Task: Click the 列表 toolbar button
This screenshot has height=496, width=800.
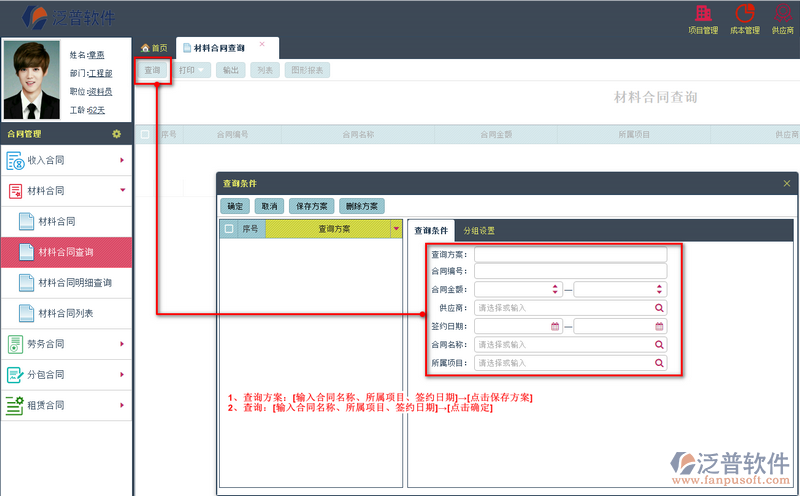Action: (x=265, y=70)
